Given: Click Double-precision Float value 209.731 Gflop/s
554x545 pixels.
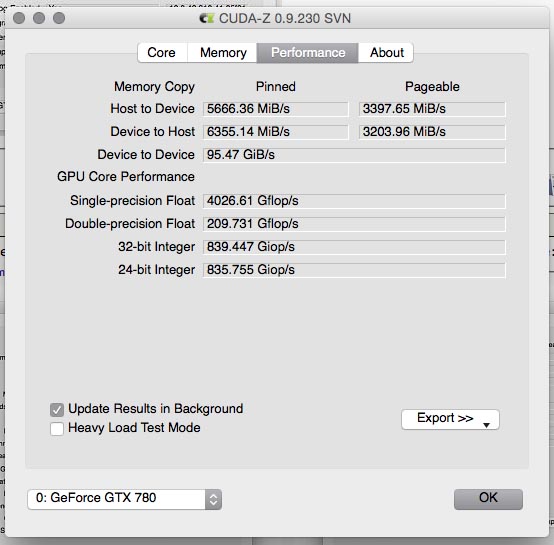Looking at the screenshot, I should (354, 224).
